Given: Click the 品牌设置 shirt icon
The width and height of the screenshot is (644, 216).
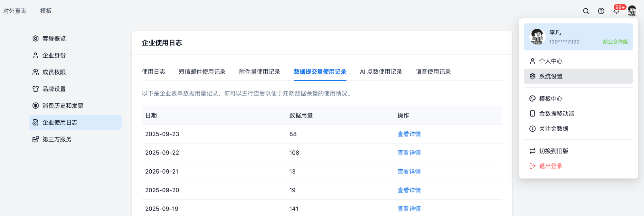Looking at the screenshot, I should click(35, 89).
